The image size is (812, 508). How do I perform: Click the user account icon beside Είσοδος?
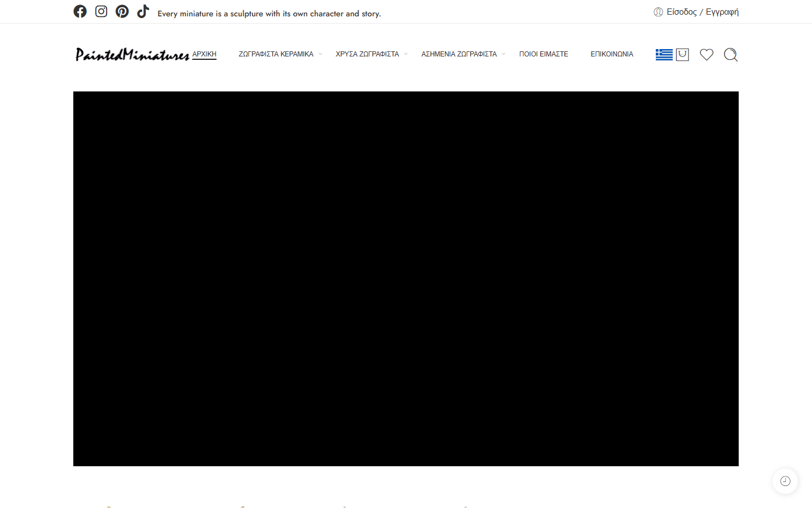coord(658,12)
